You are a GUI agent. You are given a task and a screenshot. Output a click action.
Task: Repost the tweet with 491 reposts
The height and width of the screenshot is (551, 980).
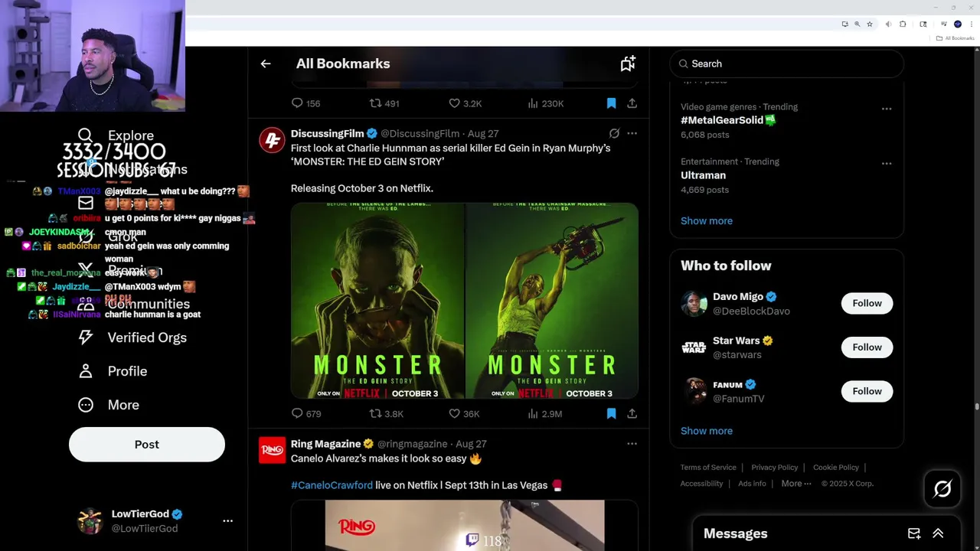tap(384, 103)
